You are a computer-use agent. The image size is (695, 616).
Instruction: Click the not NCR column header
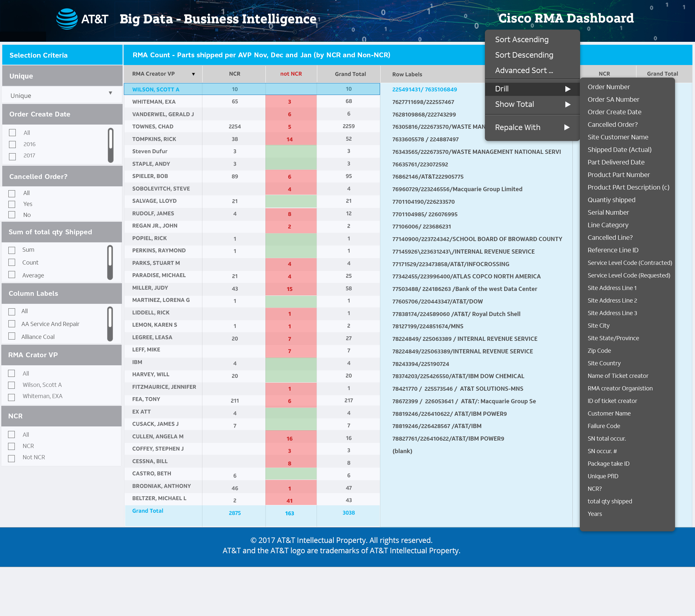(291, 74)
